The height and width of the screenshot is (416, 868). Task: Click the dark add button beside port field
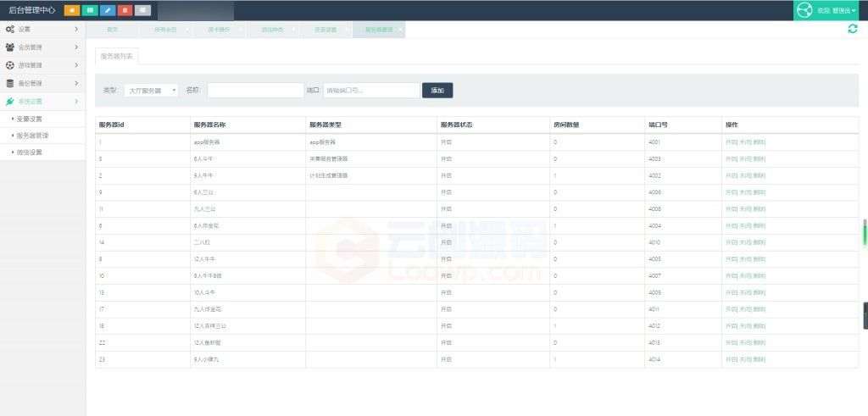tap(437, 90)
